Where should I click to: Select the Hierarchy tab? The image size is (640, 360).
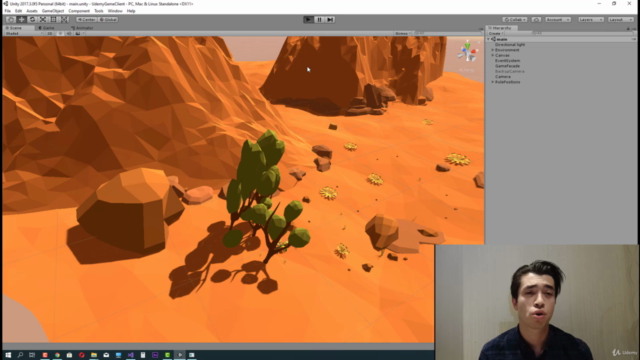[x=502, y=28]
